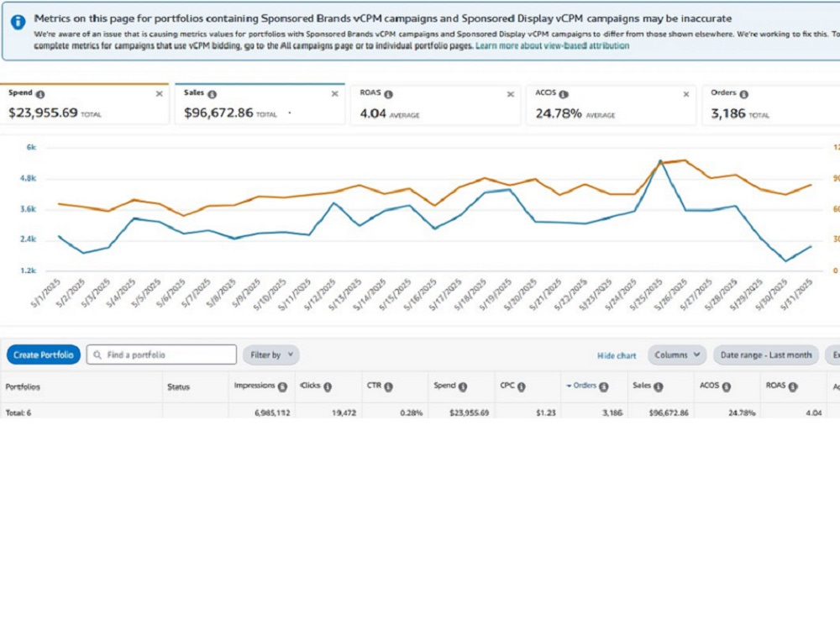This screenshot has height=630, width=840.
Task: Click the info icon next to the Spend metric card
Action: tap(40, 94)
